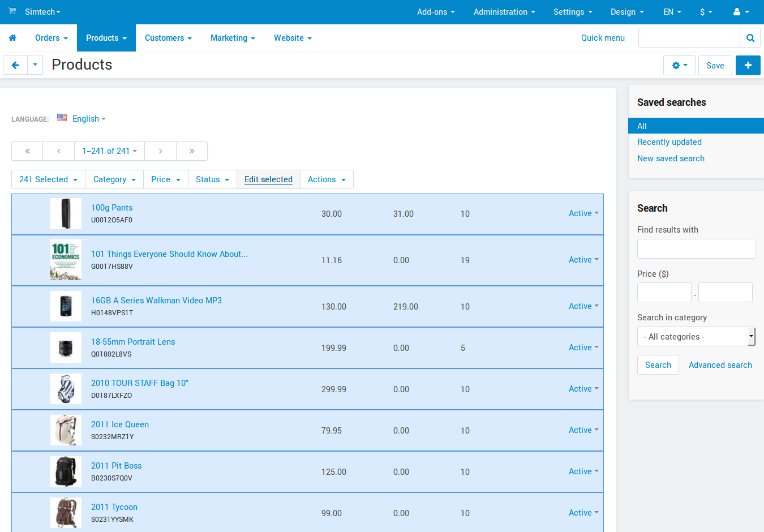Open the All categories combo box
764x532 pixels.
coord(696,337)
